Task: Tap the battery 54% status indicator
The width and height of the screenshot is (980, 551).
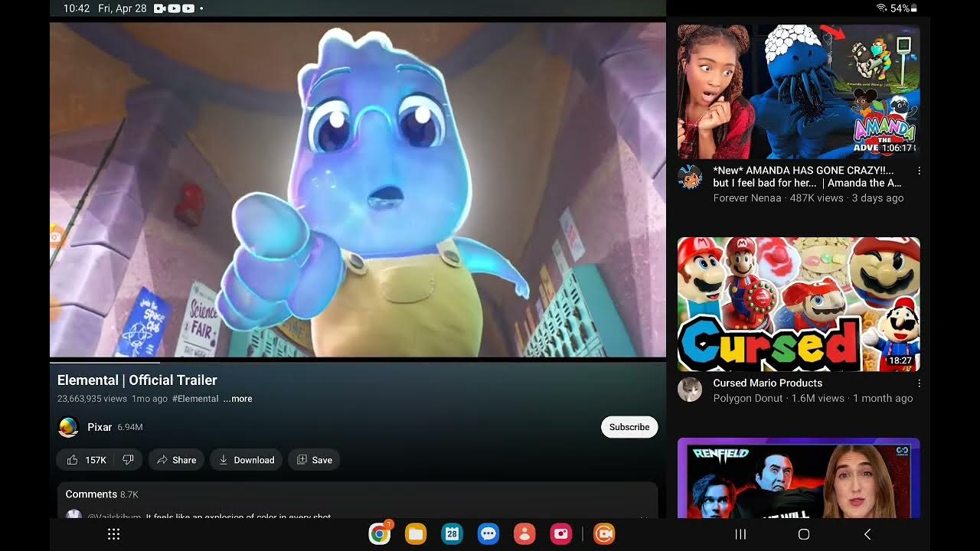Action: (903, 8)
